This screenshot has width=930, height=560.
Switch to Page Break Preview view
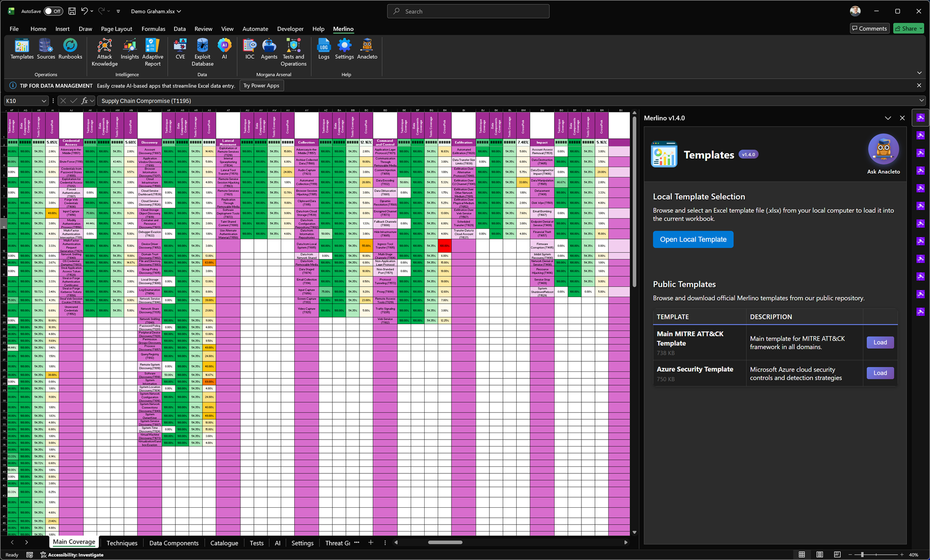click(x=837, y=555)
